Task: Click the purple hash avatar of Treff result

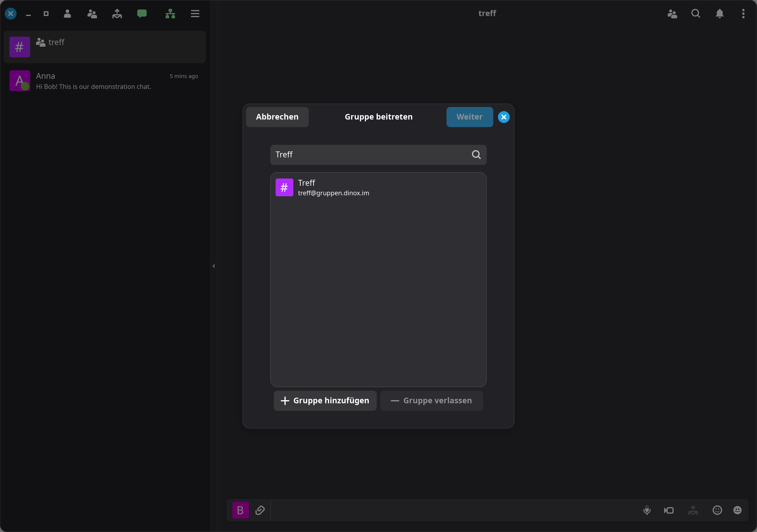Action: (x=284, y=188)
